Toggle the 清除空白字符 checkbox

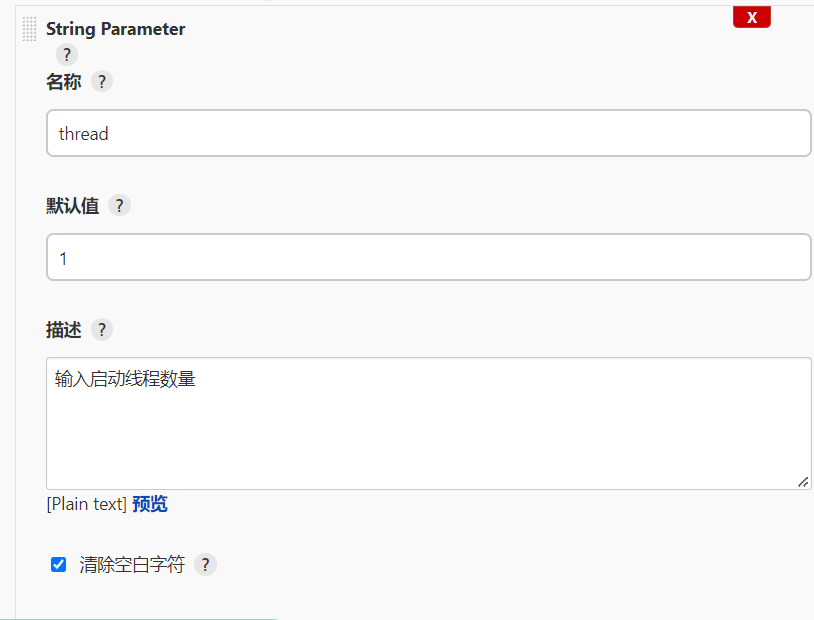(x=59, y=565)
